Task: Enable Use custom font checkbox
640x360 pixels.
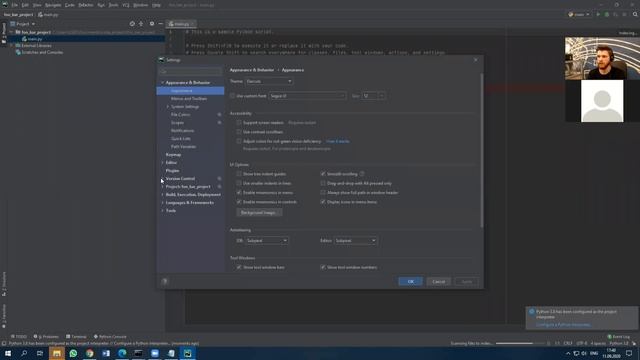Action: (232, 96)
